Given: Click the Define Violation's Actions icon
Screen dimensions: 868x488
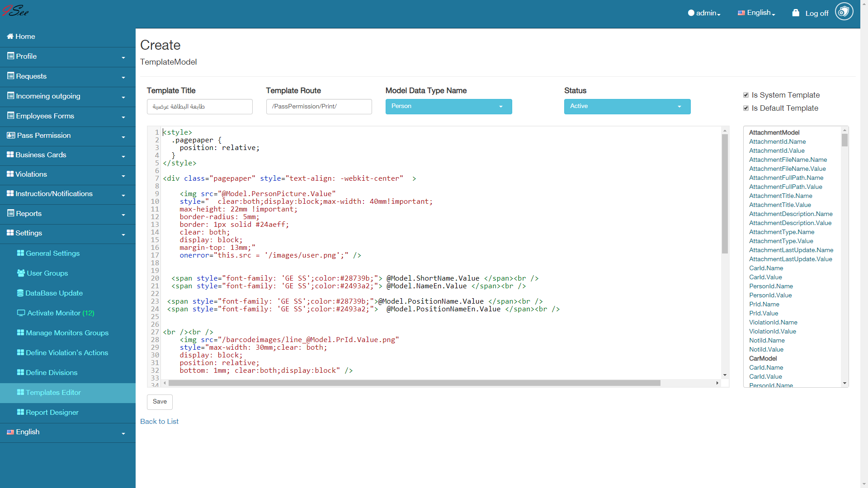Looking at the screenshot, I should coord(20,352).
